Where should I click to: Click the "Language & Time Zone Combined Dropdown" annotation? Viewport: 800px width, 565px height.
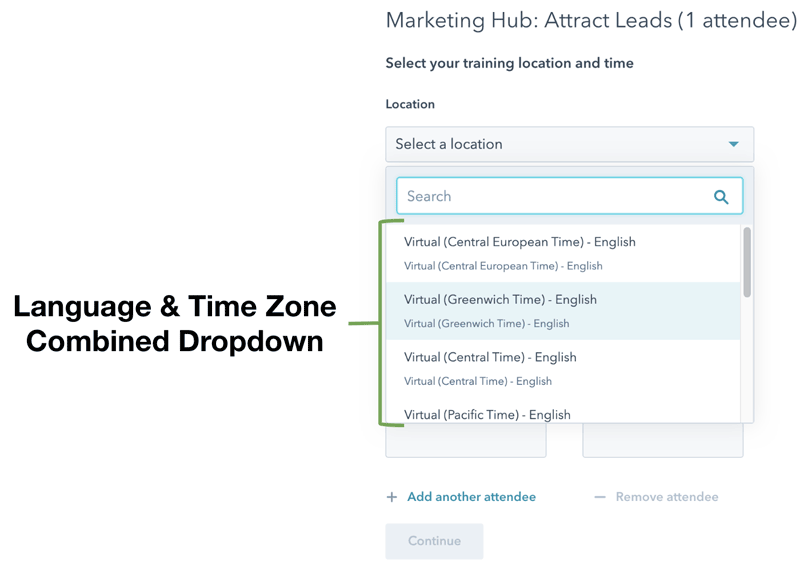coord(175,323)
